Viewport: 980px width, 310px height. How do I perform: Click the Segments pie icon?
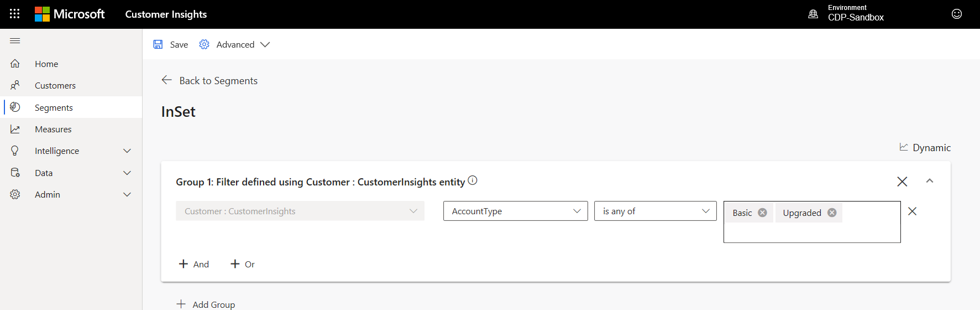[x=15, y=107]
